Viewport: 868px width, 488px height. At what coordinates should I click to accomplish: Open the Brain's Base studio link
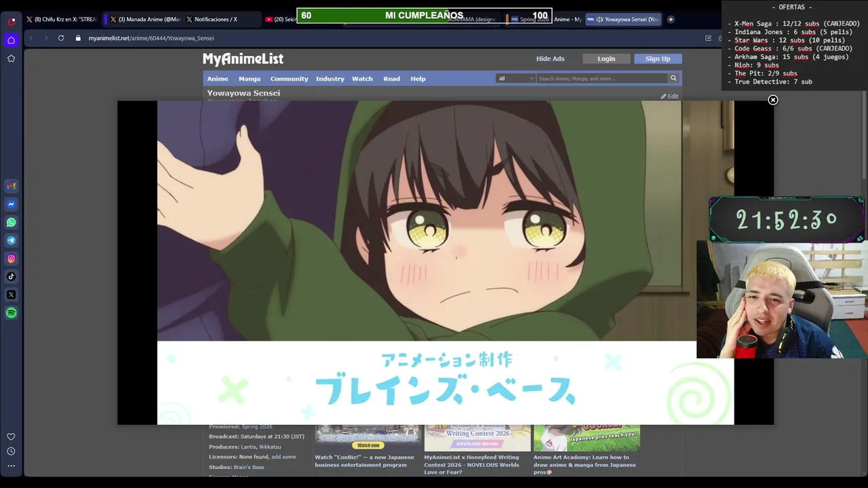click(x=249, y=467)
